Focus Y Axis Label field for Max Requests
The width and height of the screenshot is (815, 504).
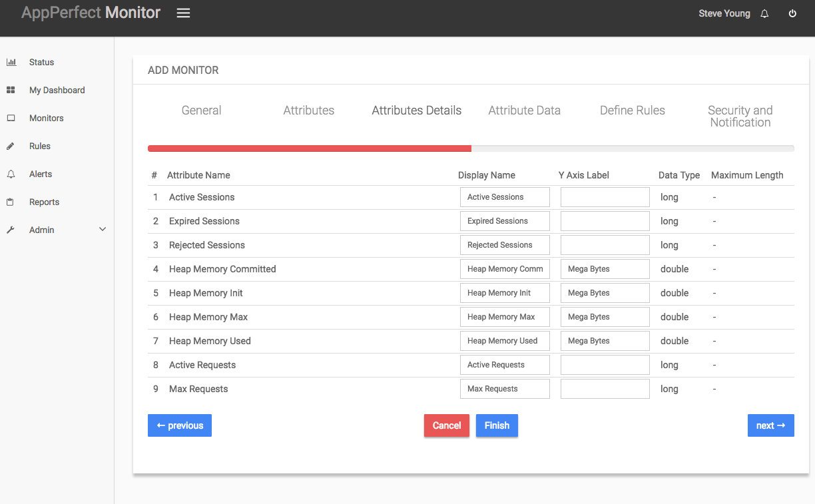click(x=605, y=389)
